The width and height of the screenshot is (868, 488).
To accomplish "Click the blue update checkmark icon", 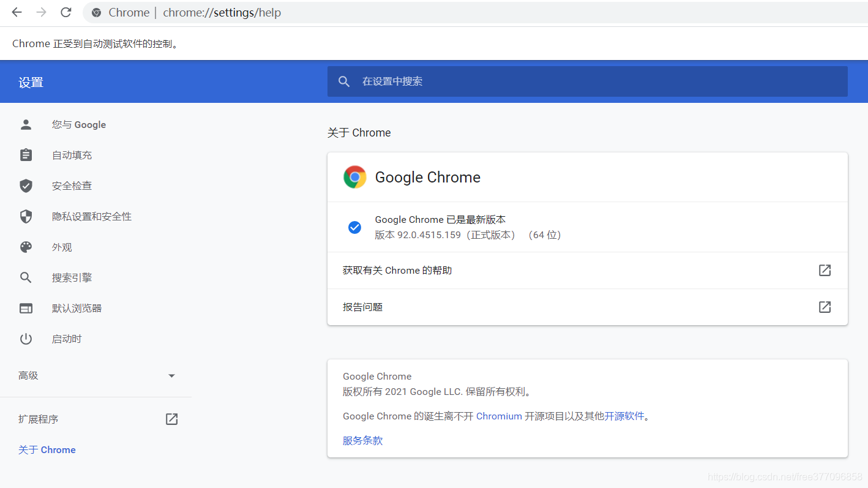I will click(354, 227).
